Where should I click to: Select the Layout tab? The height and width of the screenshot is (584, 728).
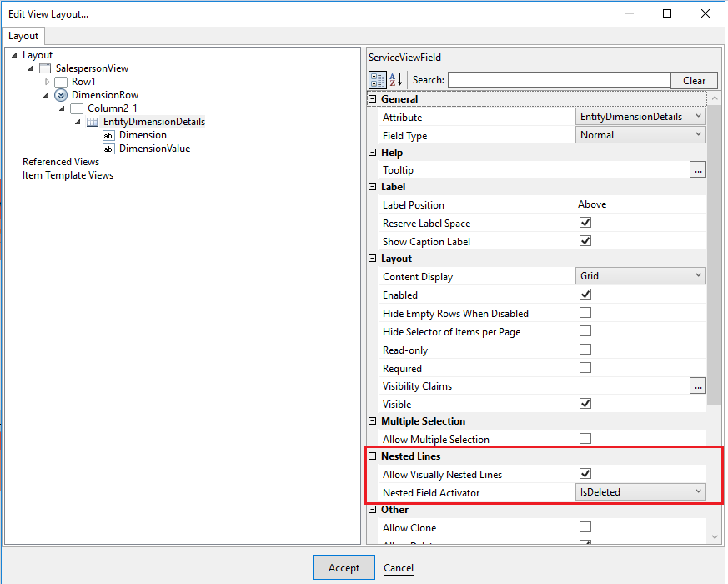tap(23, 36)
